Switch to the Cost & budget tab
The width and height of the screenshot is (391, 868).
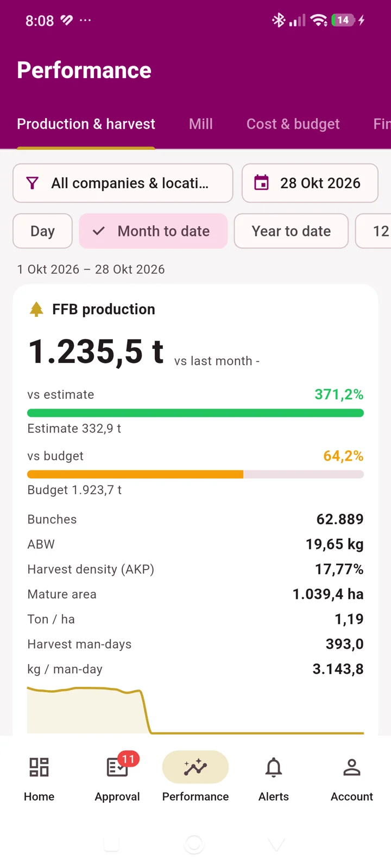(x=293, y=124)
